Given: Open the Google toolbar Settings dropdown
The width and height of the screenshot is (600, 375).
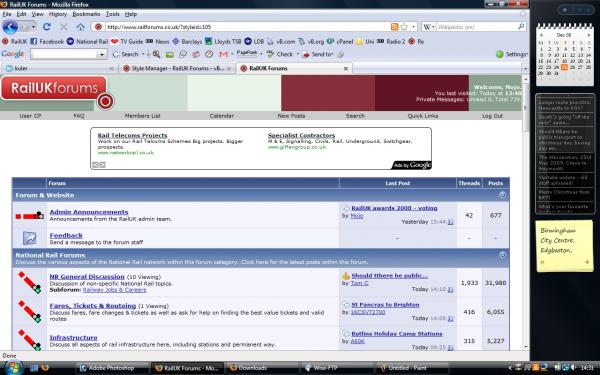Looking at the screenshot, I should pos(512,54).
